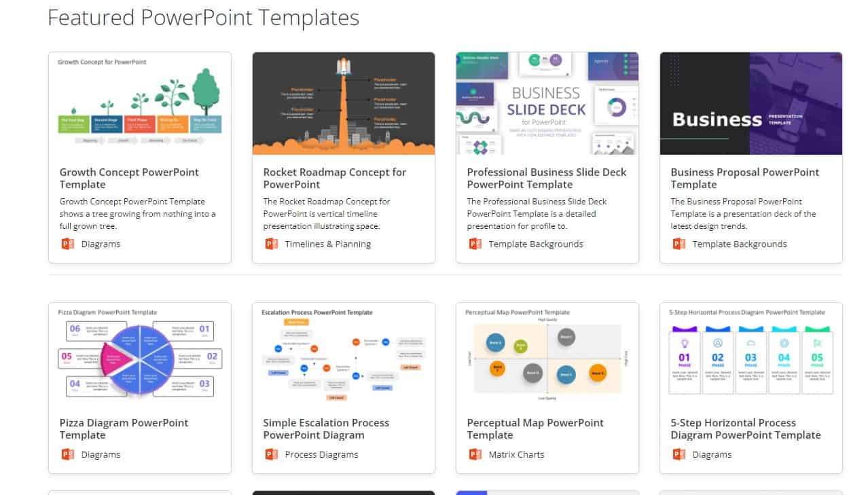Open Simple Escalation Process PowerPoint Diagram title
Viewport: 868px width, 495px height.
tap(326, 428)
